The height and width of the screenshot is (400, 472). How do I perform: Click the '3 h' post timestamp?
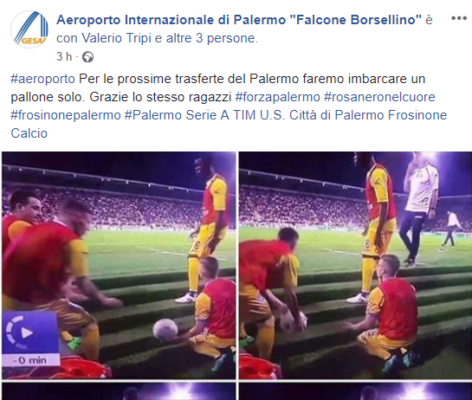[x=64, y=57]
